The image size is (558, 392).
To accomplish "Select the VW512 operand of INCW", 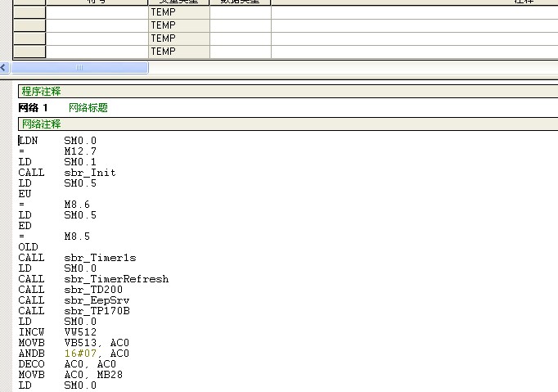I will coord(80,332).
